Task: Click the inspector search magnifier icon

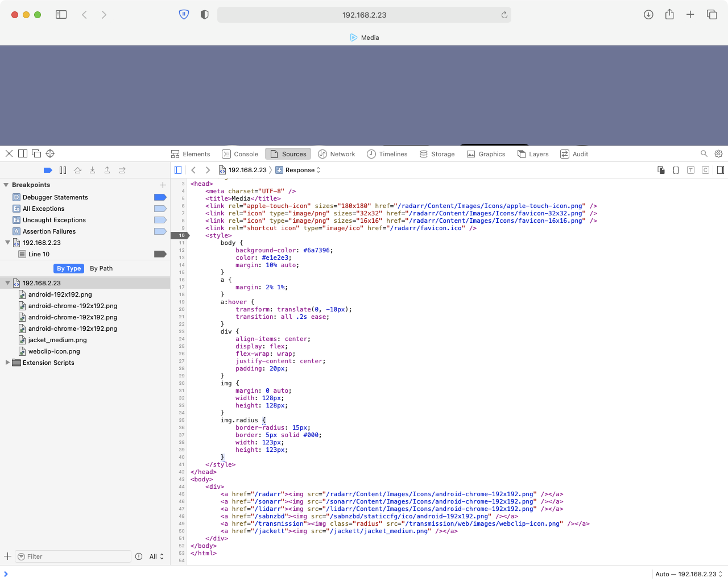Action: click(x=704, y=153)
